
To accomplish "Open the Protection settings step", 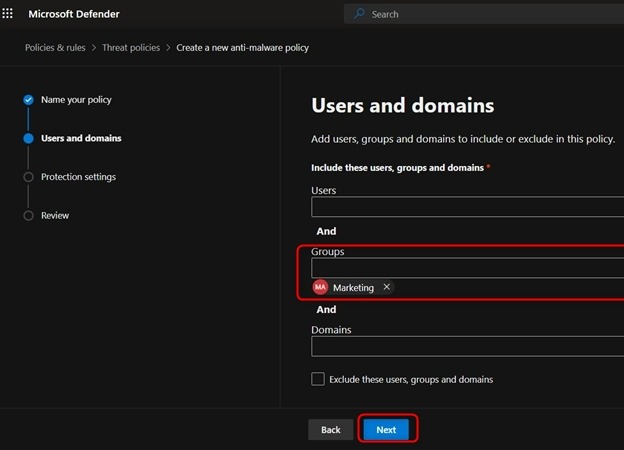I will point(78,177).
